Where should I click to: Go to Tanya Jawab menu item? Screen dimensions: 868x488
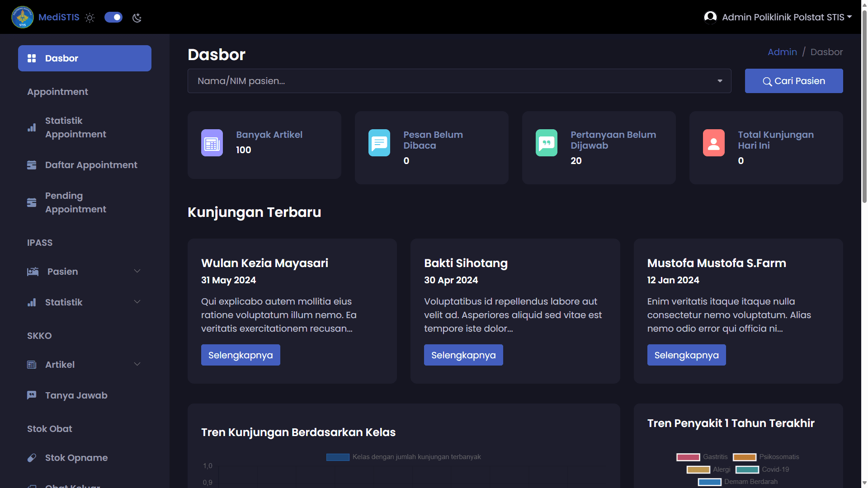(76, 395)
